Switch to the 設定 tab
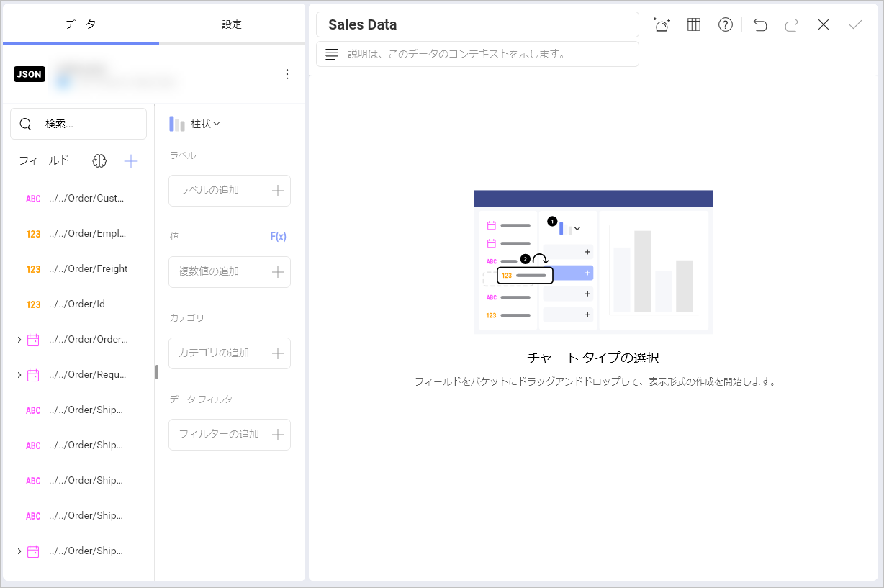The image size is (884, 588). [232, 24]
